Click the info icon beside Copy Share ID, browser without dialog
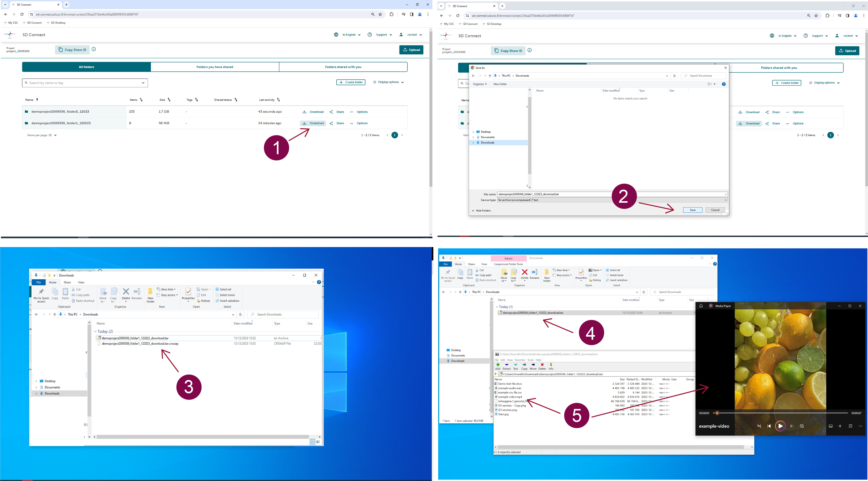868x481 pixels. pyautogui.click(x=94, y=49)
